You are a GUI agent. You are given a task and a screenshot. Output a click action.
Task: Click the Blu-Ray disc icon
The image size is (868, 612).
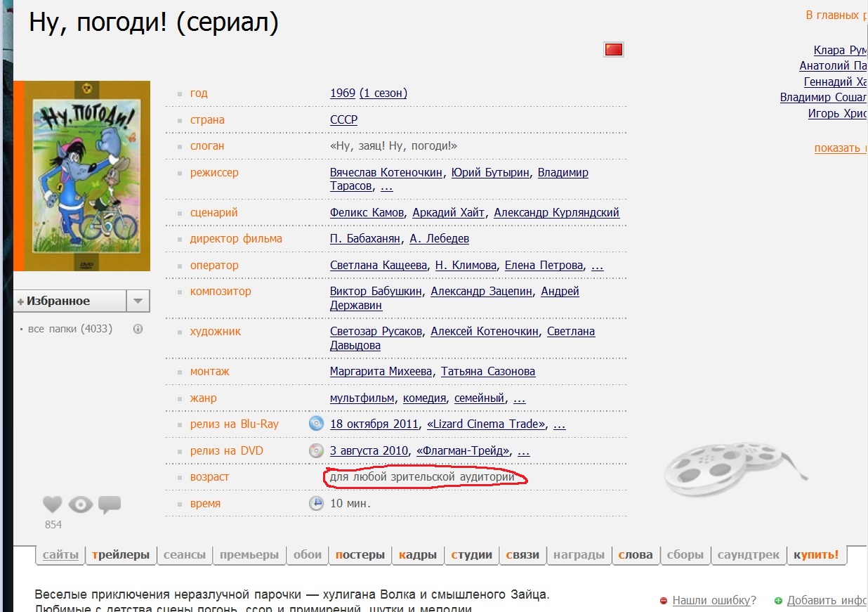click(317, 424)
